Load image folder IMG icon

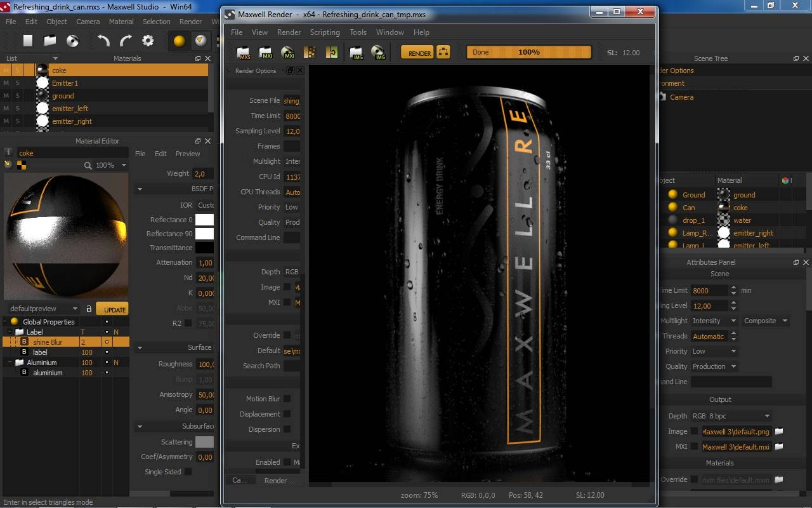[x=357, y=53]
